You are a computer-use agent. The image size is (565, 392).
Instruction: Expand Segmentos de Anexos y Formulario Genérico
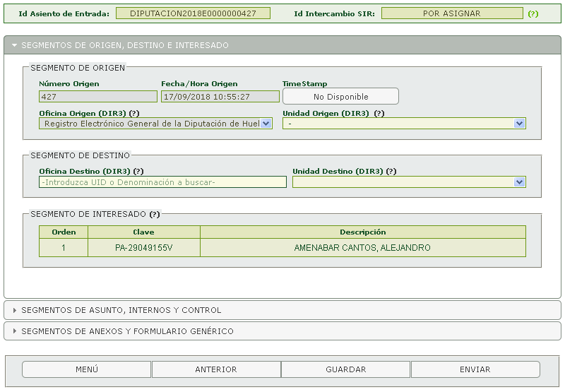(282, 331)
